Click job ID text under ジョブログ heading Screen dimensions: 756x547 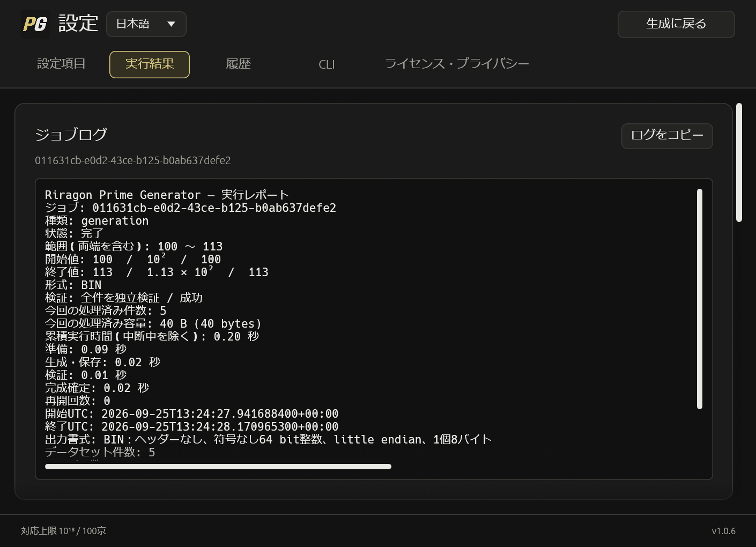(x=133, y=160)
